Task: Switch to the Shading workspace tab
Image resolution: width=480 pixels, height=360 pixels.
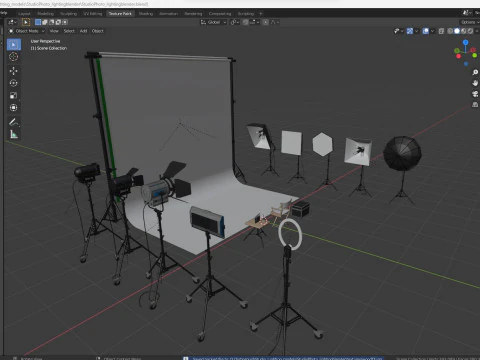Action: (146, 14)
